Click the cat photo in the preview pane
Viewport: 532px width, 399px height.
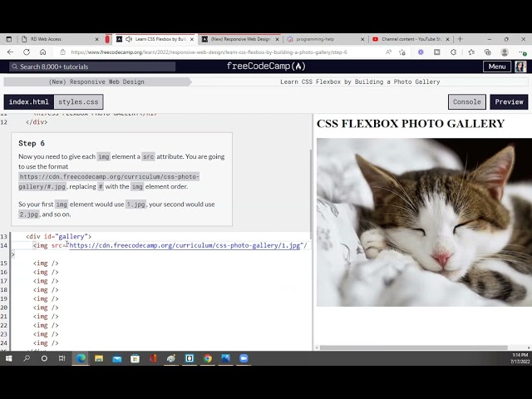[x=424, y=222]
